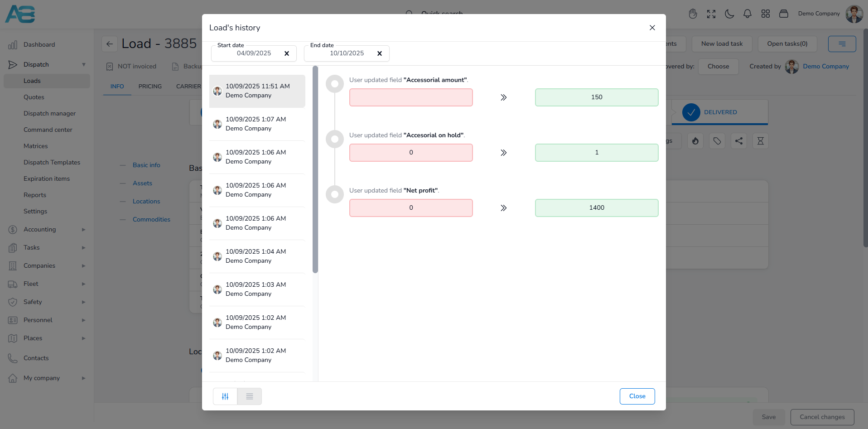Click the share icon
This screenshot has height=429, width=868.
coord(738,141)
